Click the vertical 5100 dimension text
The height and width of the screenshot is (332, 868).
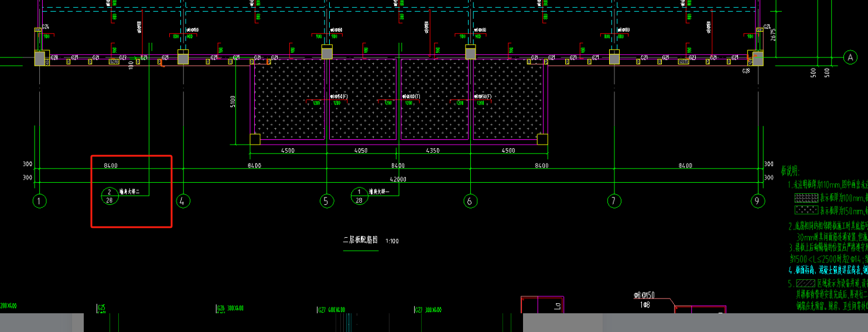click(x=234, y=102)
